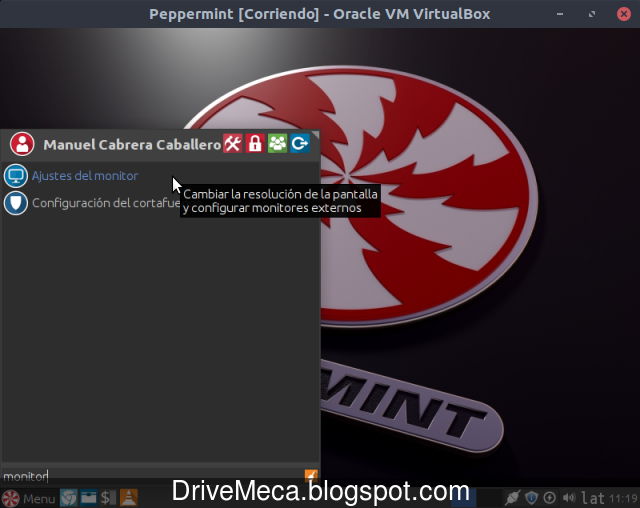Screen dimensions: 640x508
Task: Click the network connection tray icon
Action: [512, 498]
